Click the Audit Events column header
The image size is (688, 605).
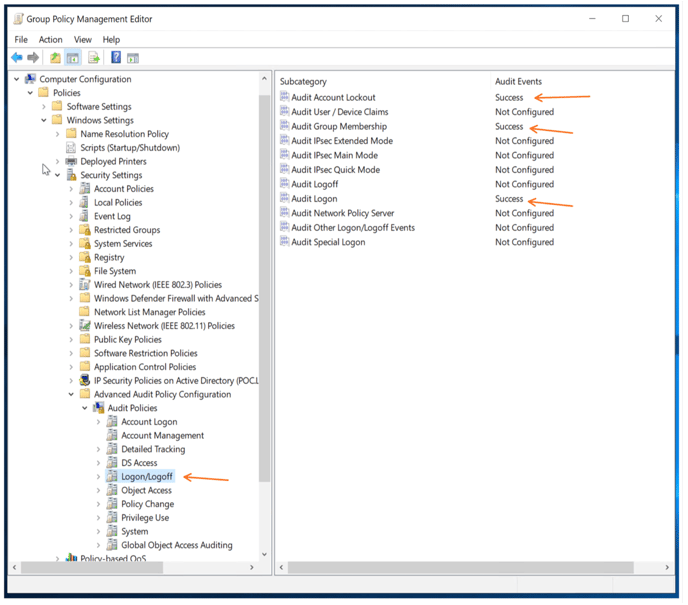[518, 81]
